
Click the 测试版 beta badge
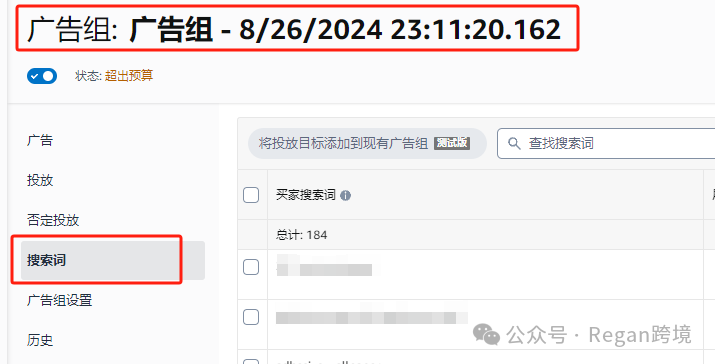point(452,143)
